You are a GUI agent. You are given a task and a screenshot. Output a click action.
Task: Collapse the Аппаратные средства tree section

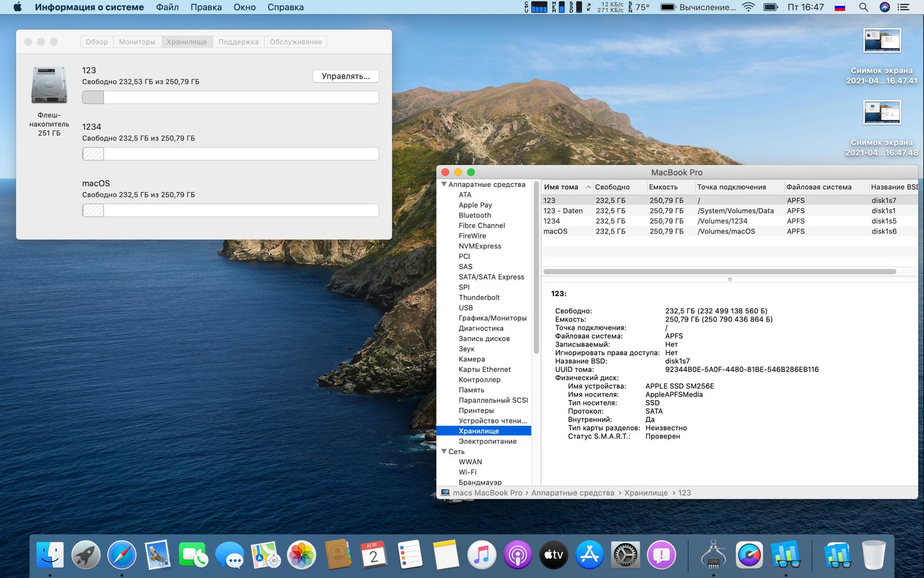click(444, 184)
